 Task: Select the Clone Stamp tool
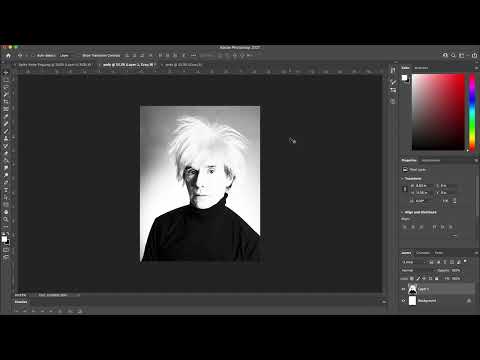click(6, 138)
